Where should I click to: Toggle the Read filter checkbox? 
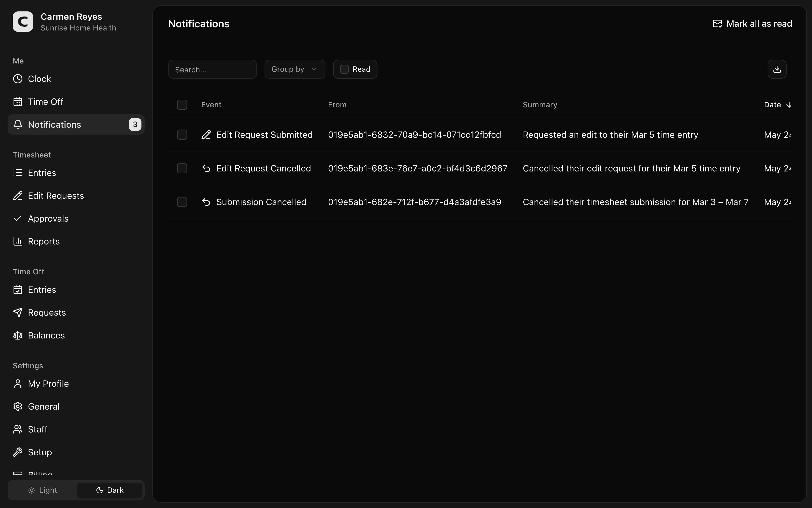[344, 69]
